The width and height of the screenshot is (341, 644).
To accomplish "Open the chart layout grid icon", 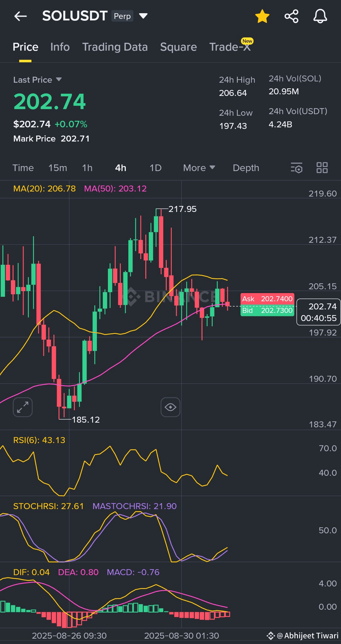I will click(322, 168).
